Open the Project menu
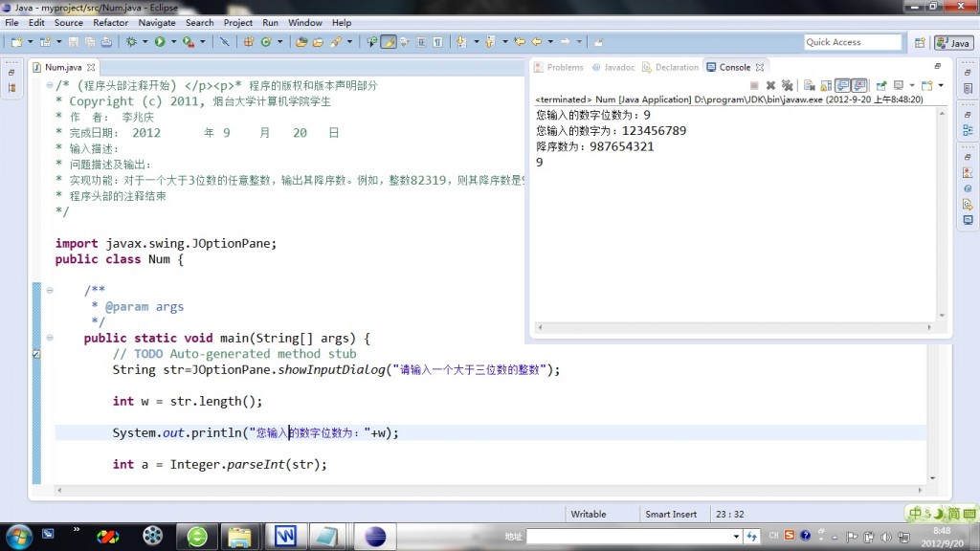The width and height of the screenshot is (980, 551). 238,23
